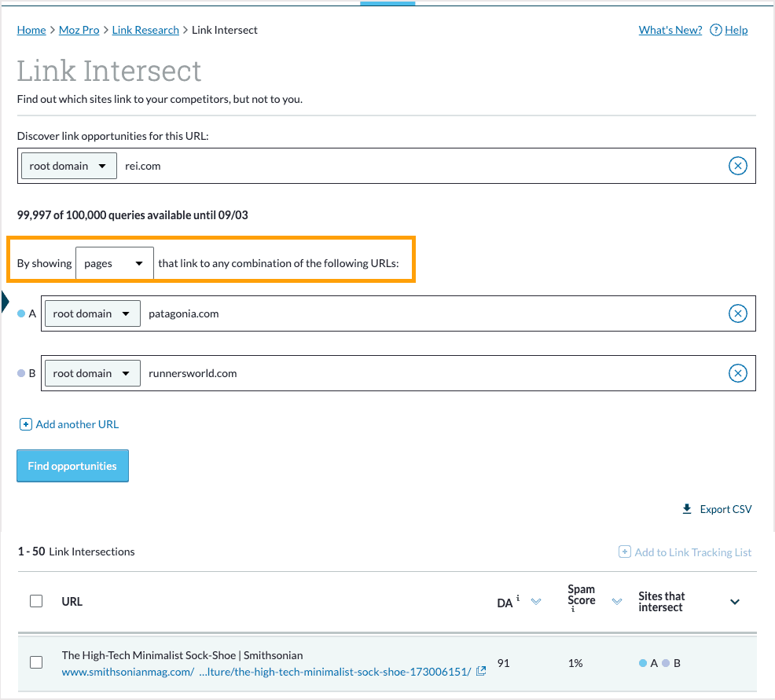The width and height of the screenshot is (775, 700).
Task: Go to Moz Pro breadcrumb
Action: pos(79,30)
